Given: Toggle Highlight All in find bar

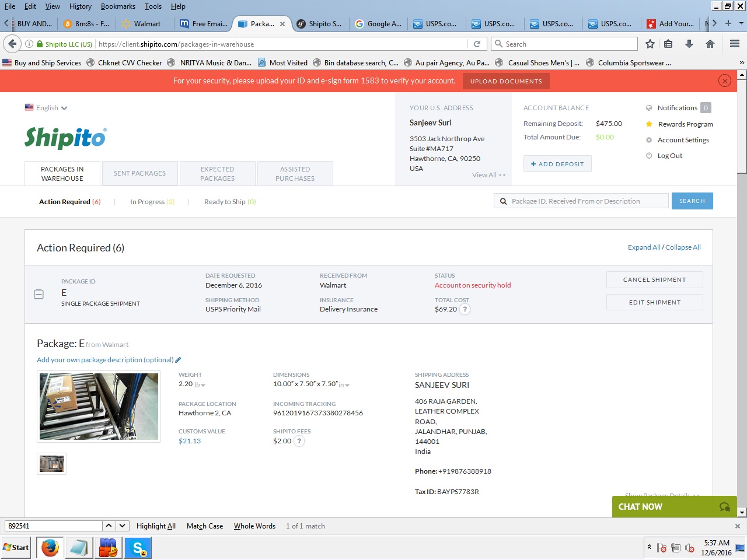Looking at the screenshot, I should [156, 526].
